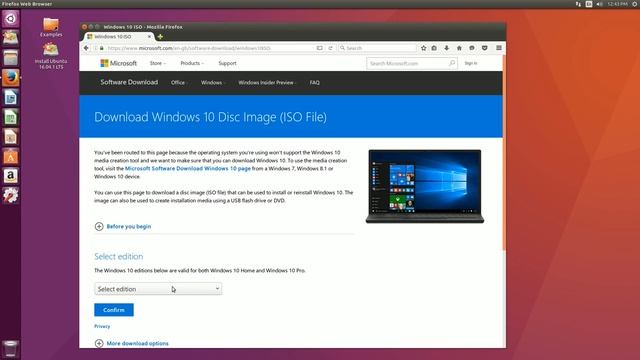Click the magnifier in the Microsoft search box
640x360 pixels.
point(452,63)
